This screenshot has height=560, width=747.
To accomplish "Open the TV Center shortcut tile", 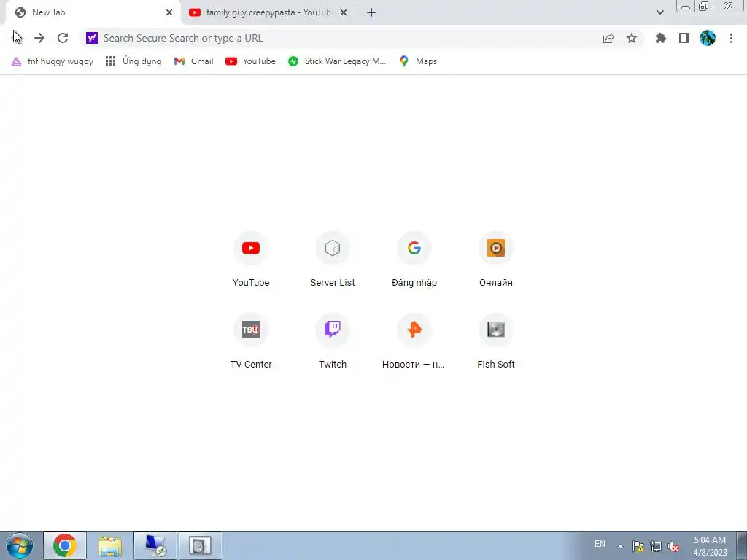I will click(x=251, y=341).
